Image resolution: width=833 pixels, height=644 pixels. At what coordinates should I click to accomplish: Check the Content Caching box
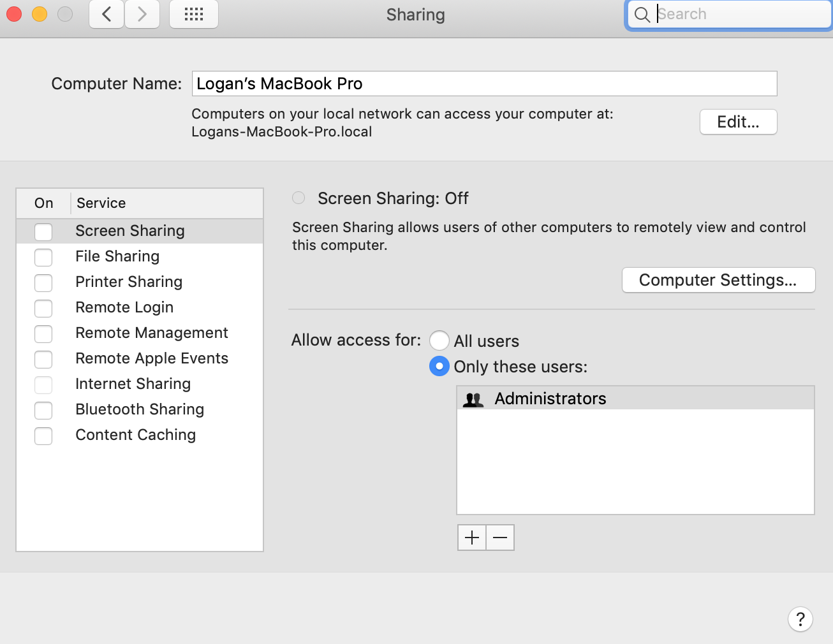click(x=43, y=435)
